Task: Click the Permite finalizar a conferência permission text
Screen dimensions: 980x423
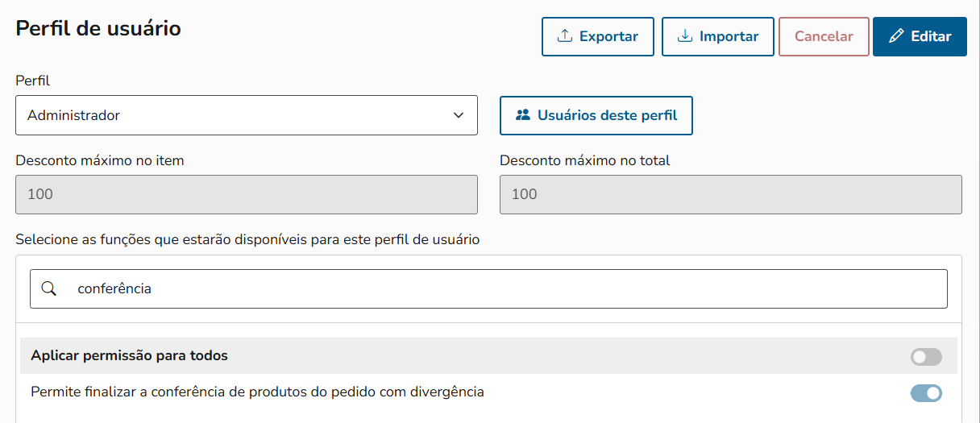Action: [257, 392]
